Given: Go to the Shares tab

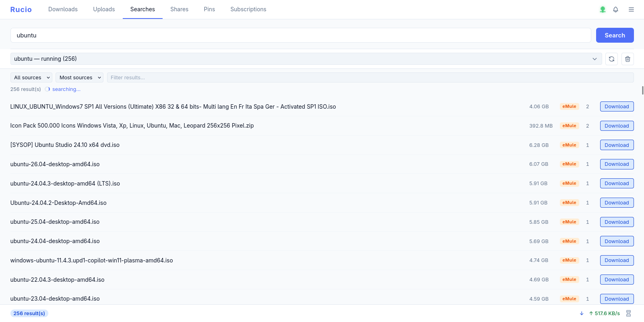Looking at the screenshot, I should tap(179, 9).
